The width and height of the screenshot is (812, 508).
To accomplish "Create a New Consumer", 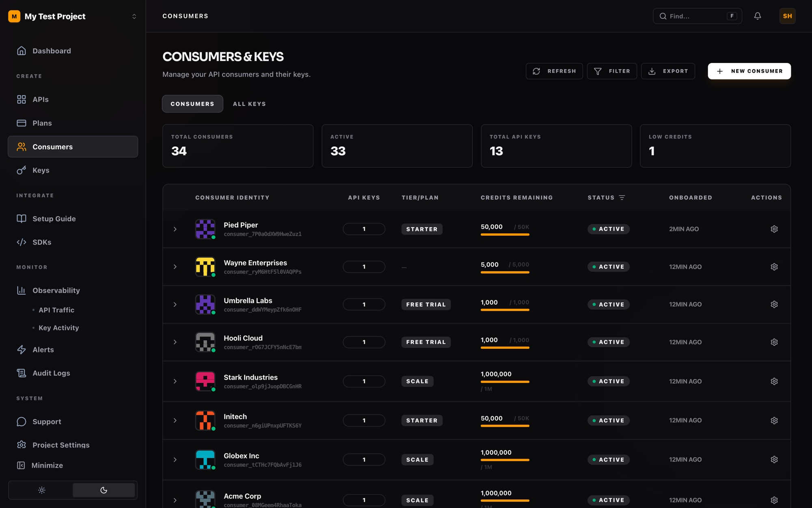I will 749,71.
